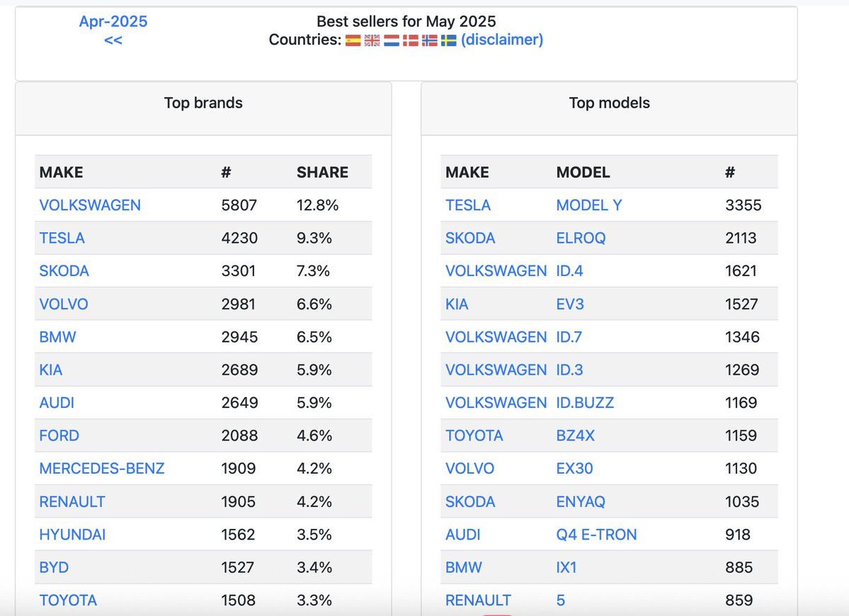Open the ID.BUZZ model link
849x616 pixels.
[585, 403]
